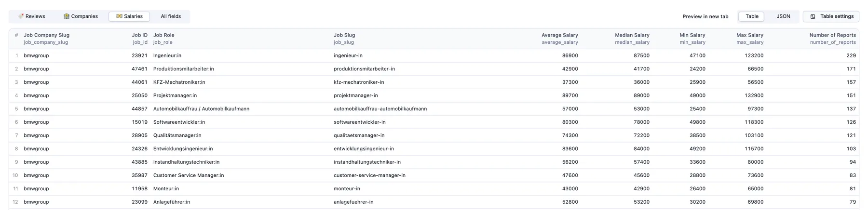Click the Median Salary column header
Image resolution: width=868 pixels, height=210 pixels.
[x=632, y=39]
